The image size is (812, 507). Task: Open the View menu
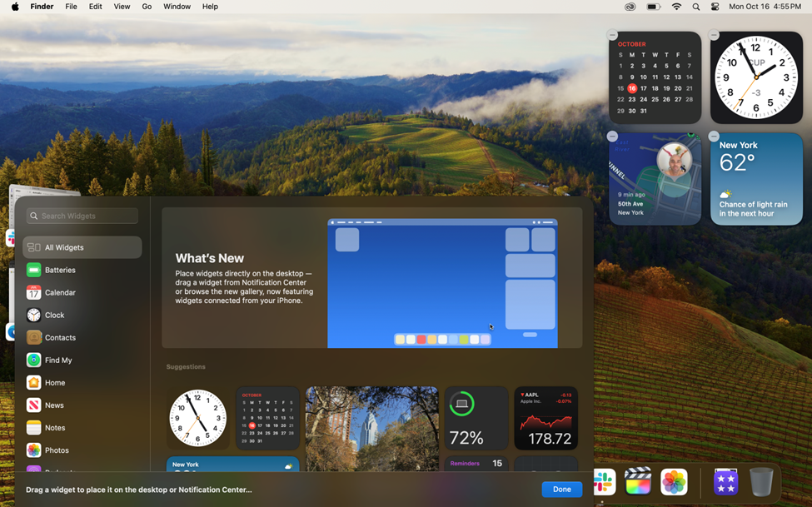pos(122,7)
